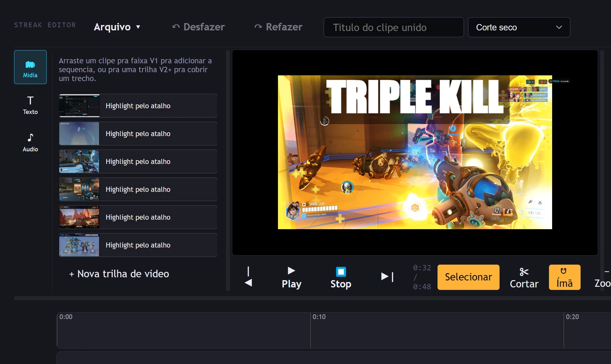Click the media panel vertical scrollbar
The width and height of the screenshot is (611, 364).
(228, 170)
